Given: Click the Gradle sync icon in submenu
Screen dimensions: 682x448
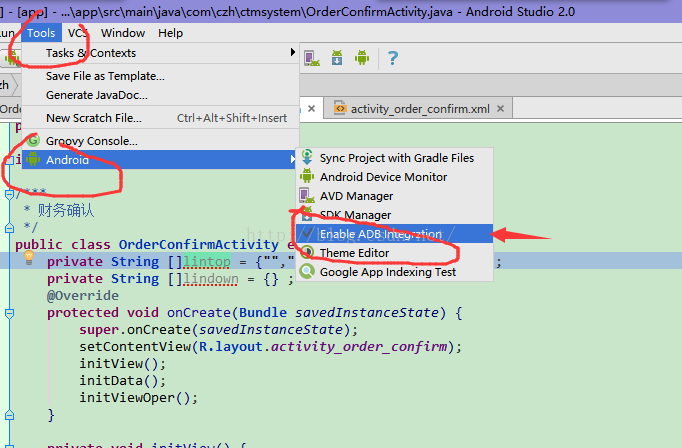Looking at the screenshot, I should click(307, 157).
